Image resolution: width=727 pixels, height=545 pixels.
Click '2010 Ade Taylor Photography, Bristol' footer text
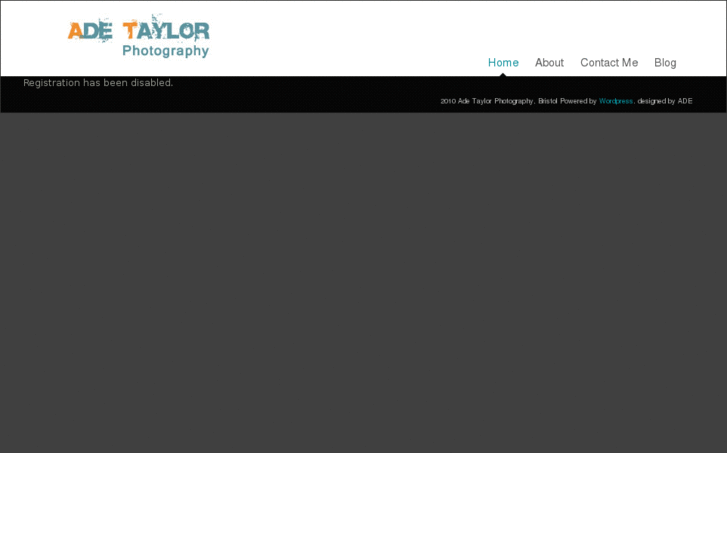[499, 101]
